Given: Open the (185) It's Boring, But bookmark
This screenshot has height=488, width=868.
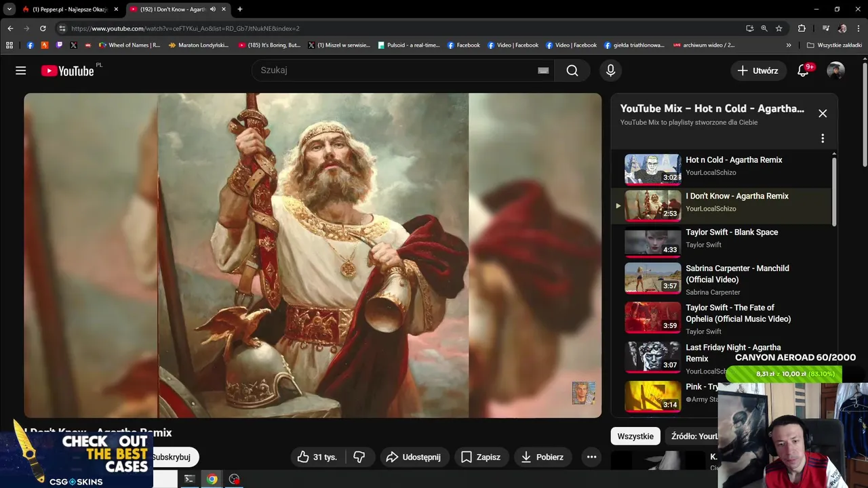Looking at the screenshot, I should 269,45.
